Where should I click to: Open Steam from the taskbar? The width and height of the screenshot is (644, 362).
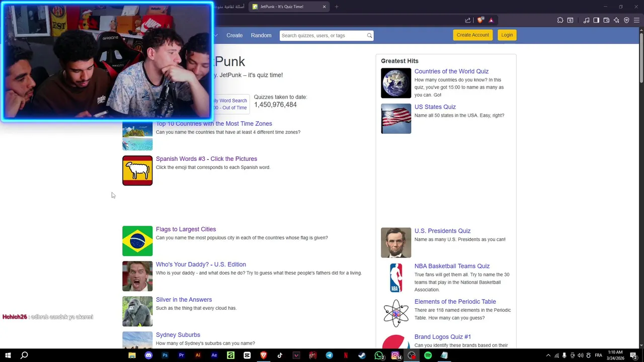tap(362, 355)
